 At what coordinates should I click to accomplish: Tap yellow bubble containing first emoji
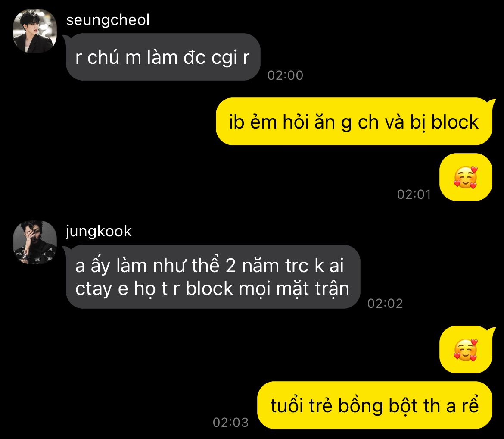(466, 177)
